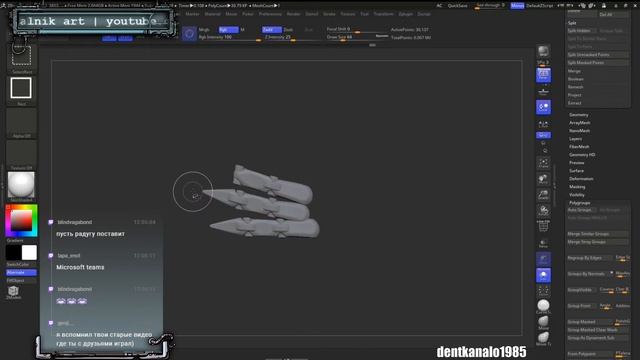The image size is (640, 360).
Task: Click the Zsub button
Action: click(x=288, y=30)
